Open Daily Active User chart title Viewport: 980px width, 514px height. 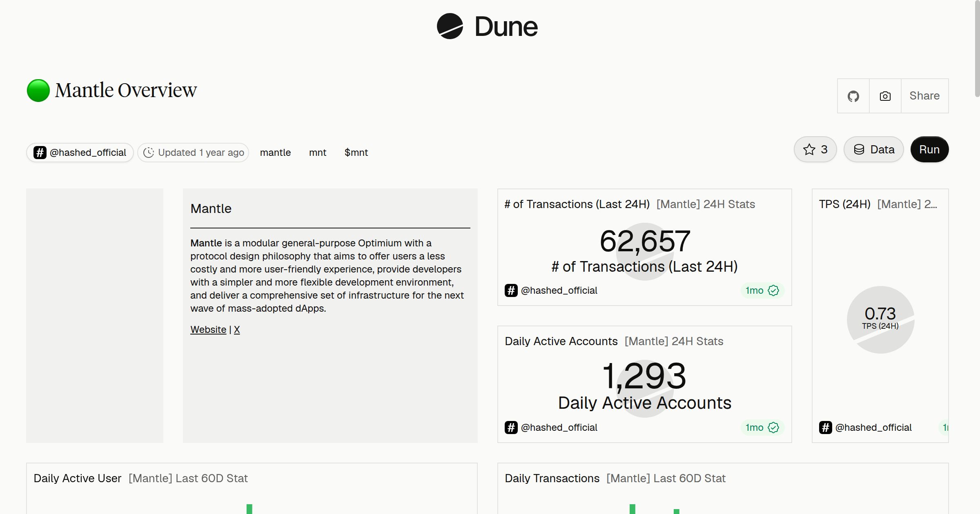coord(78,478)
